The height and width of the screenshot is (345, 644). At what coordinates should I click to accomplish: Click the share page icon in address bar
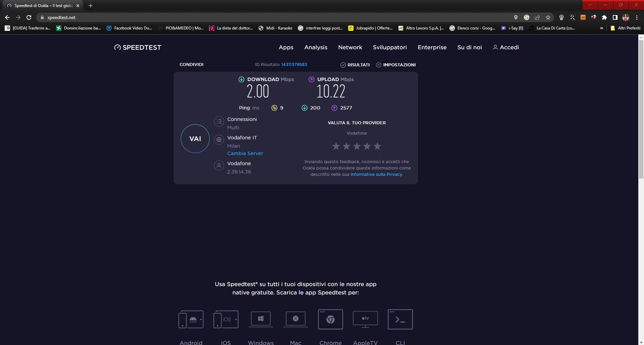pos(537,17)
